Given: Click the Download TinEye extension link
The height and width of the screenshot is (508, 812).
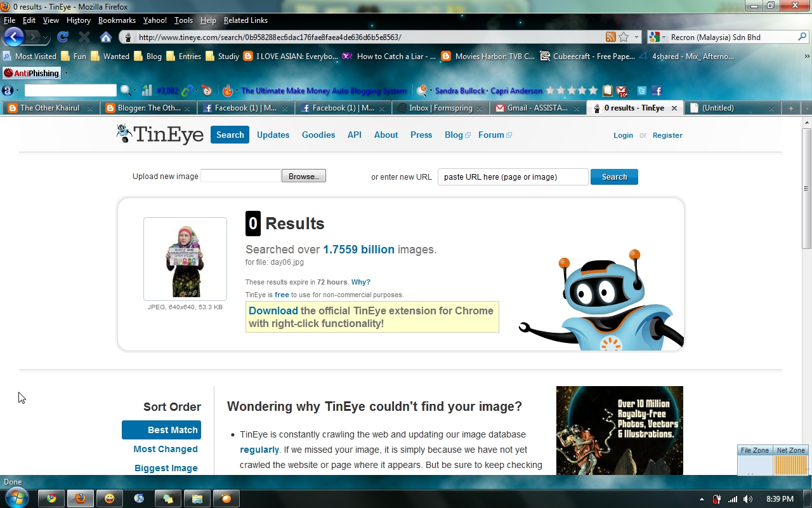Looking at the screenshot, I should tap(273, 311).
